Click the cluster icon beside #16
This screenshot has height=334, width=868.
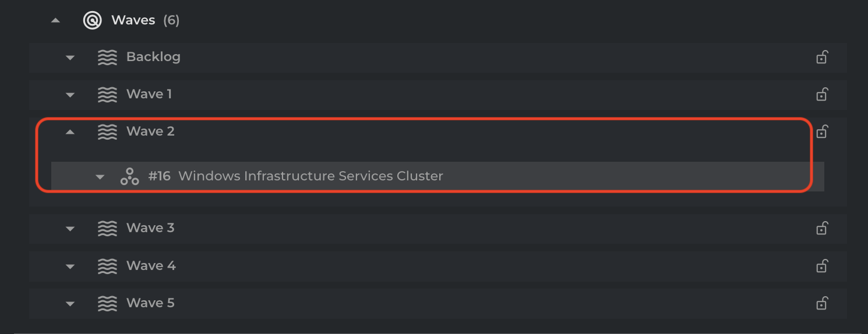[x=129, y=176]
